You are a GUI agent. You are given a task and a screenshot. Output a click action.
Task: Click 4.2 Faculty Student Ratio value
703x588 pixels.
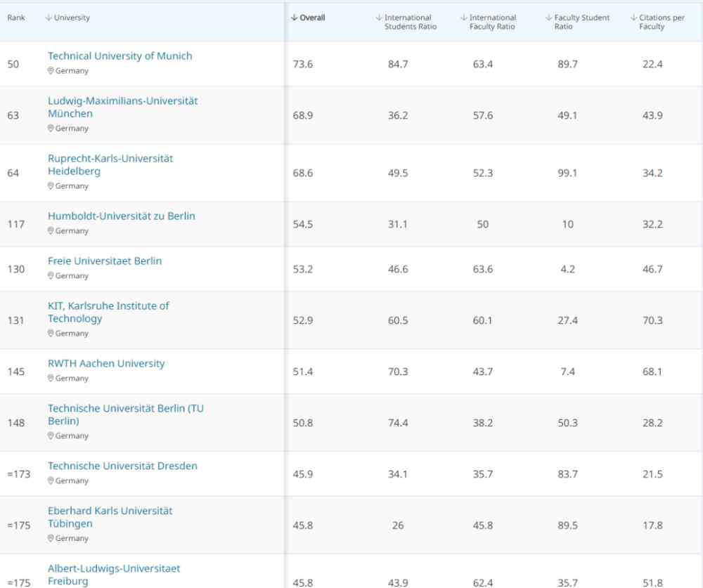tap(567, 269)
